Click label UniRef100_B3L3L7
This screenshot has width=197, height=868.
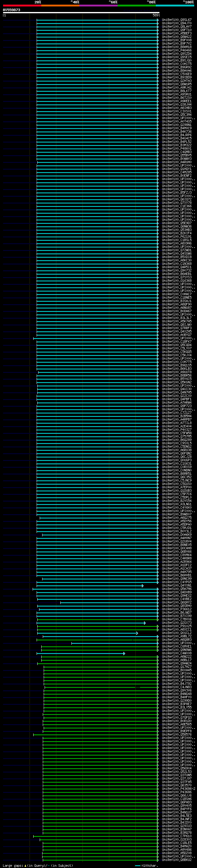click(x=177, y=318)
